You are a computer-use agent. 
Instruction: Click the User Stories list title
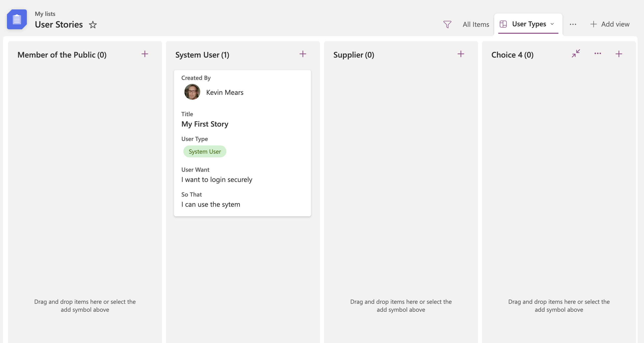point(59,25)
